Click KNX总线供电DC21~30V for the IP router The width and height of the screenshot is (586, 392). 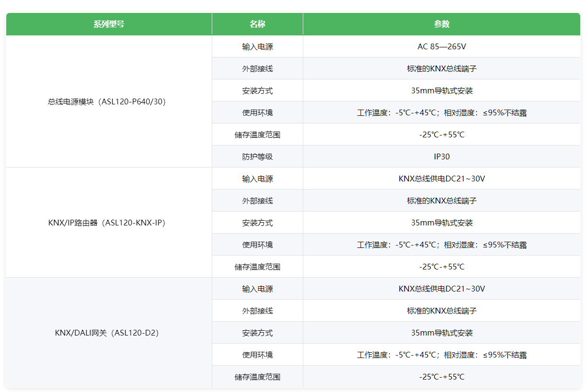pyautogui.click(x=441, y=179)
